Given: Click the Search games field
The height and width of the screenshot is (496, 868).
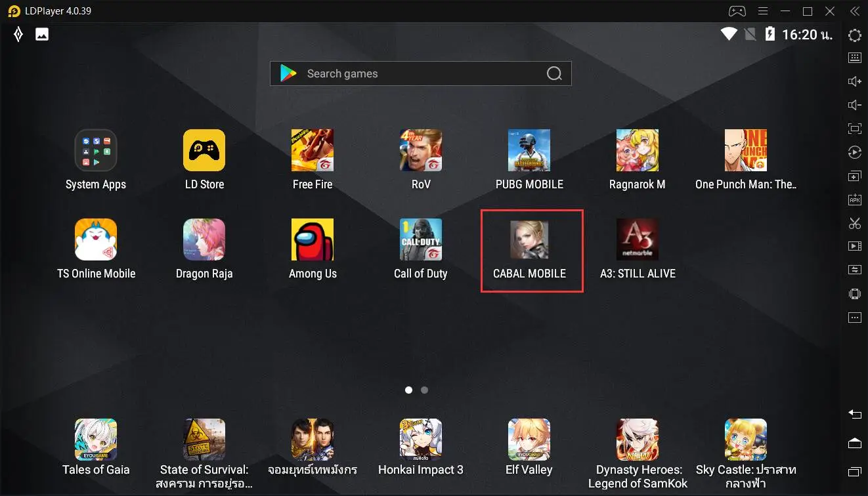Looking at the screenshot, I should click(x=421, y=73).
